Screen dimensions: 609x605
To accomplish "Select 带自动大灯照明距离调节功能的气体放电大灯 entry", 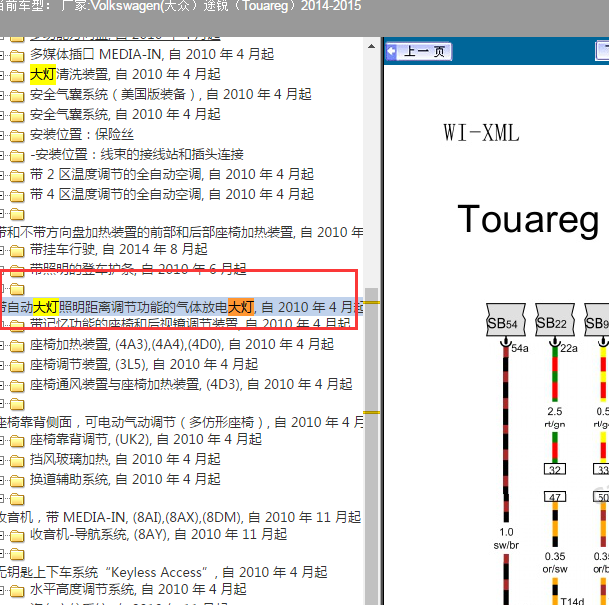I will [x=181, y=307].
